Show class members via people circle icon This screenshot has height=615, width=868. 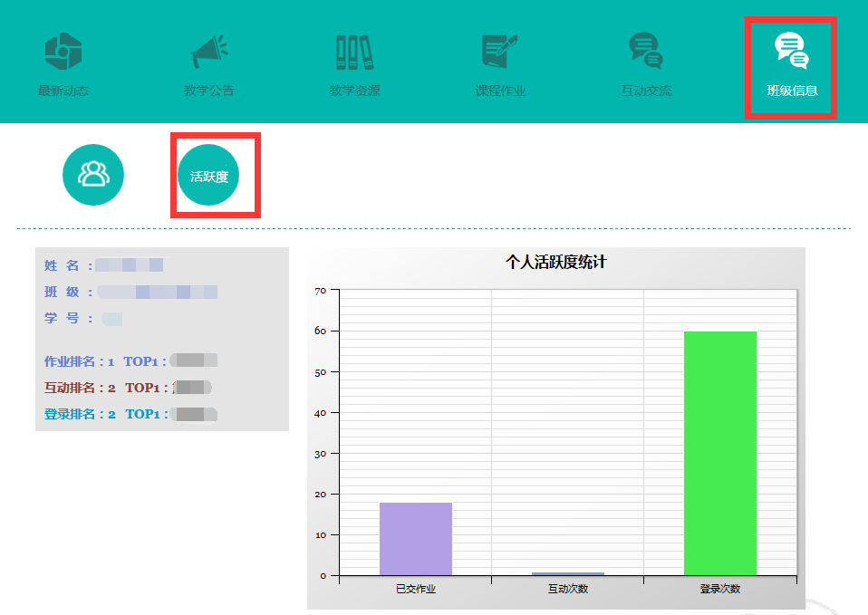[93, 175]
